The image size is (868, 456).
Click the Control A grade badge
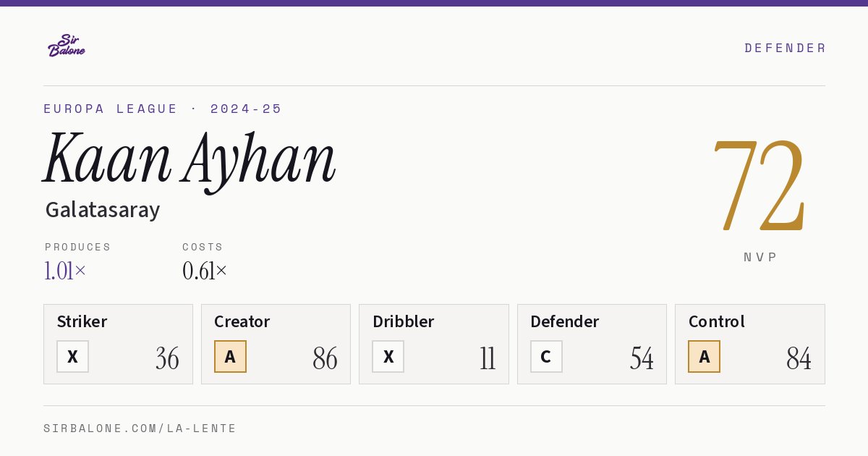pyautogui.click(x=704, y=357)
